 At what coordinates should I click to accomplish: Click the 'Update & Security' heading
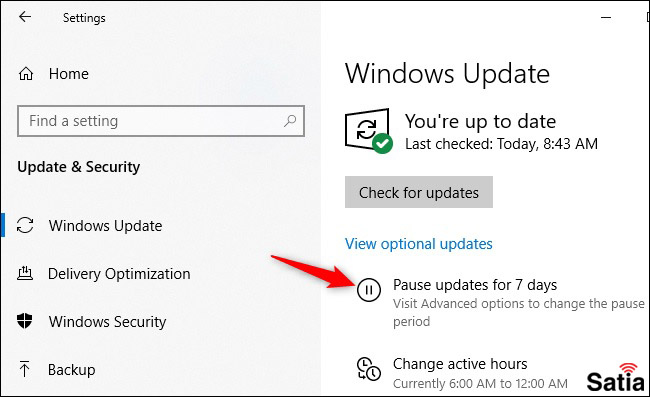tap(79, 167)
